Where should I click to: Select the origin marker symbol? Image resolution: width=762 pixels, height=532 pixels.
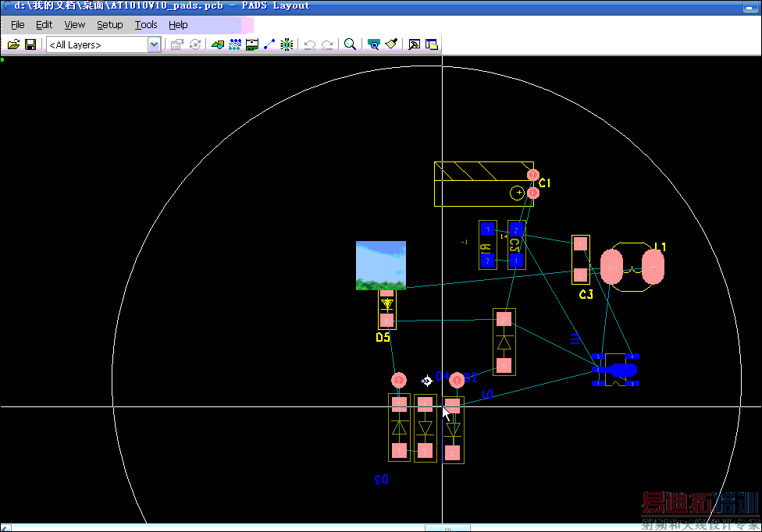click(427, 381)
